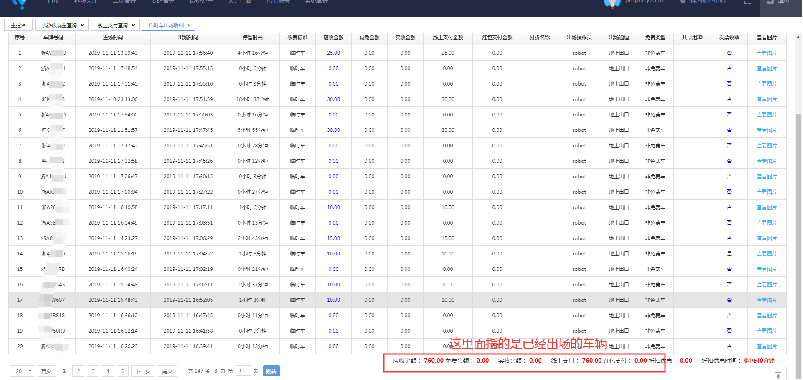Click the scroll-up arrow above the table scrollbar
The image size is (803, 380).
click(x=798, y=37)
